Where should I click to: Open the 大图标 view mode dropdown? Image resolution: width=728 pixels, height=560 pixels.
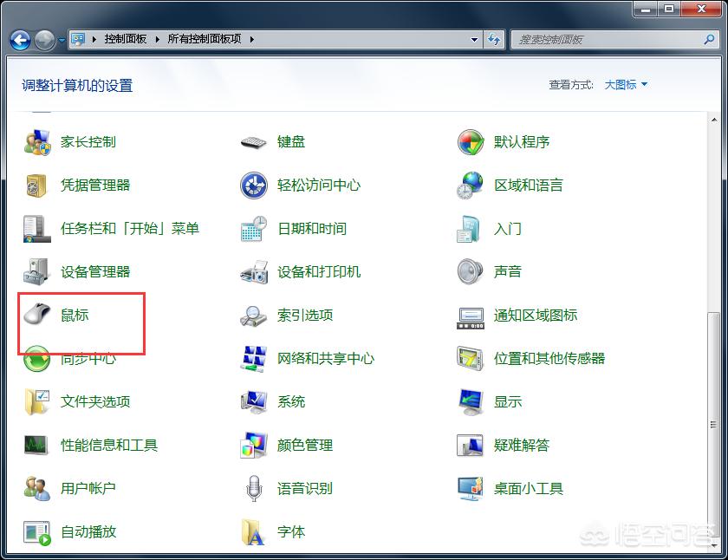tap(626, 85)
